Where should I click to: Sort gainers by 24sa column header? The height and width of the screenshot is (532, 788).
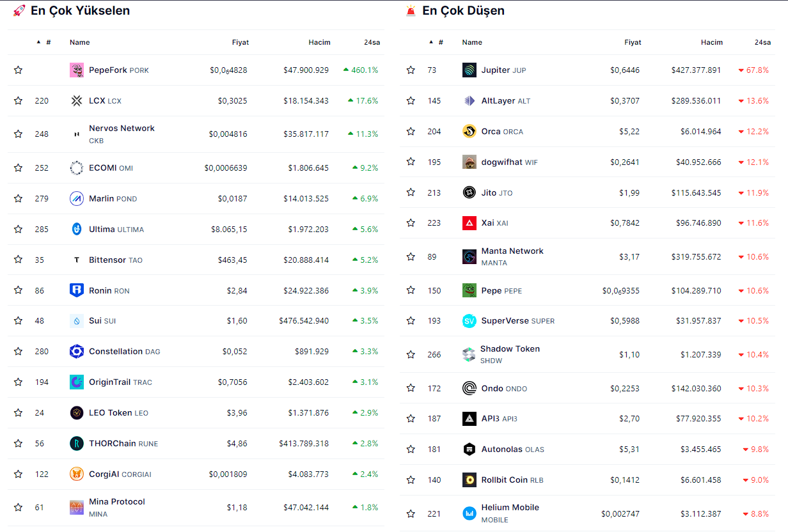click(372, 42)
